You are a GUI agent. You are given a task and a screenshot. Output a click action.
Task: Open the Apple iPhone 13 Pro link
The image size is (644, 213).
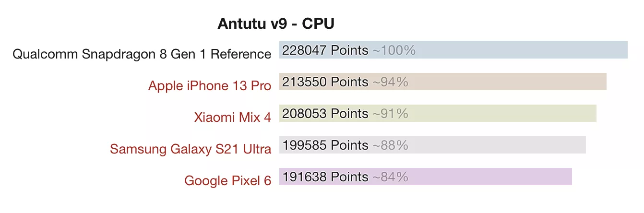[210, 85]
